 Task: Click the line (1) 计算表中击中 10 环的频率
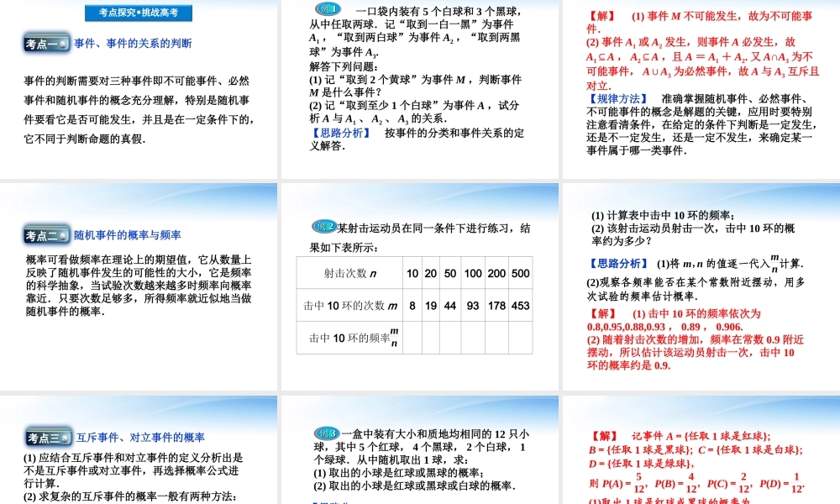[x=663, y=215]
